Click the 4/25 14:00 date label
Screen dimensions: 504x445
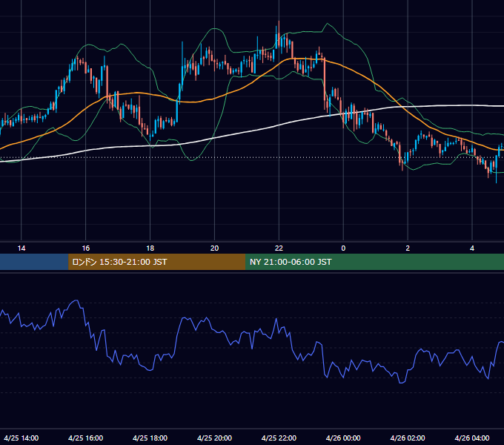pos(21,438)
